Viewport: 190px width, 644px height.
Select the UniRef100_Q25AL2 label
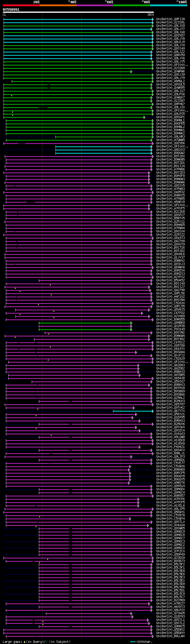170,398
